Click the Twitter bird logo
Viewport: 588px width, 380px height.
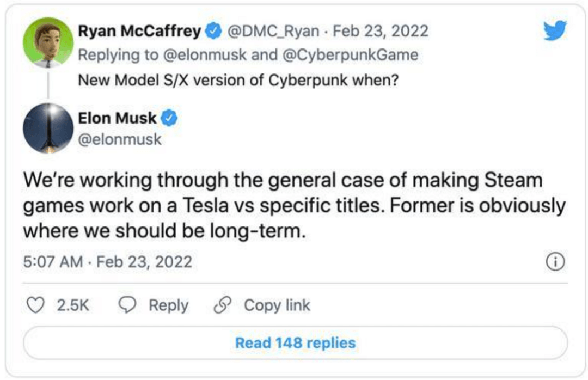coord(555,30)
